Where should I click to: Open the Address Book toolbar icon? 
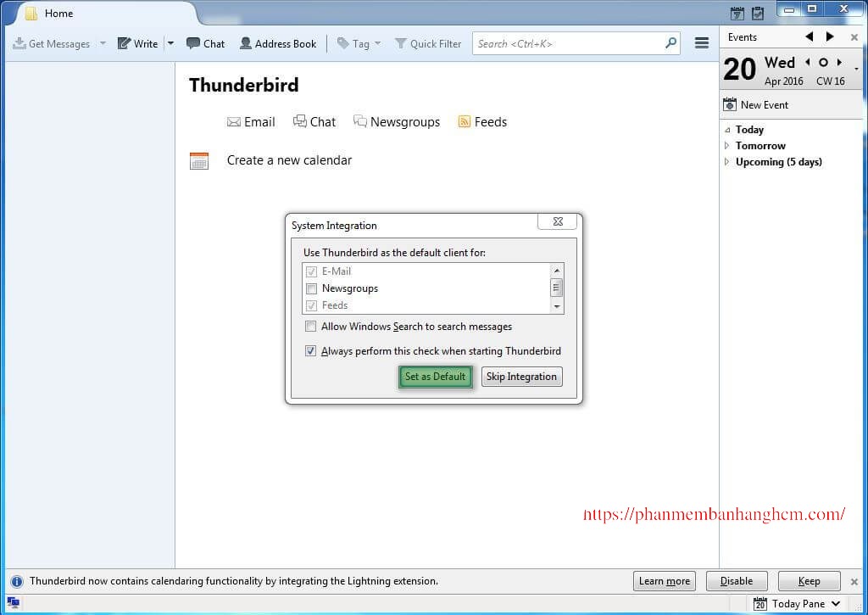point(245,43)
